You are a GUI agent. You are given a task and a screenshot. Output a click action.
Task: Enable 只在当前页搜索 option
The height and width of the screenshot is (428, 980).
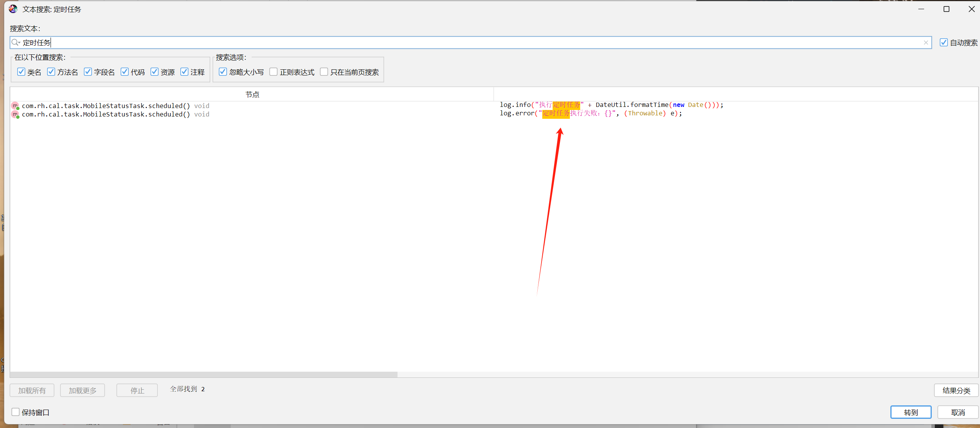coord(324,72)
